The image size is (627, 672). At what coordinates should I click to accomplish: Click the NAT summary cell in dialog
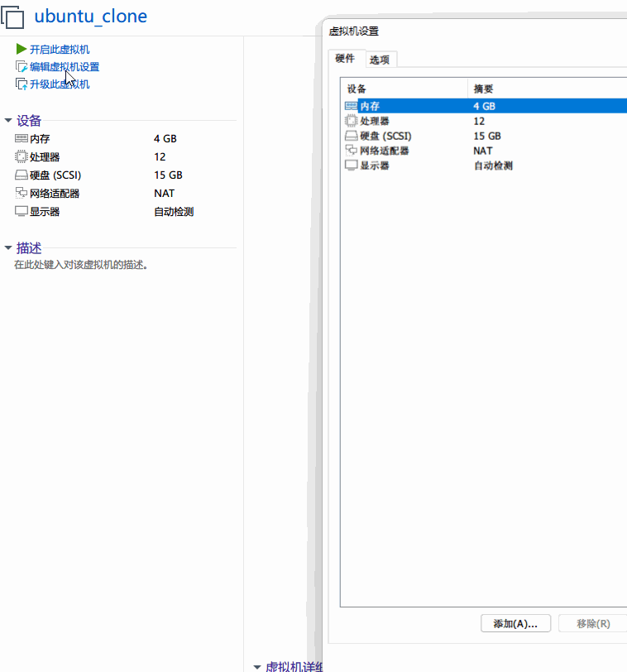tap(483, 151)
